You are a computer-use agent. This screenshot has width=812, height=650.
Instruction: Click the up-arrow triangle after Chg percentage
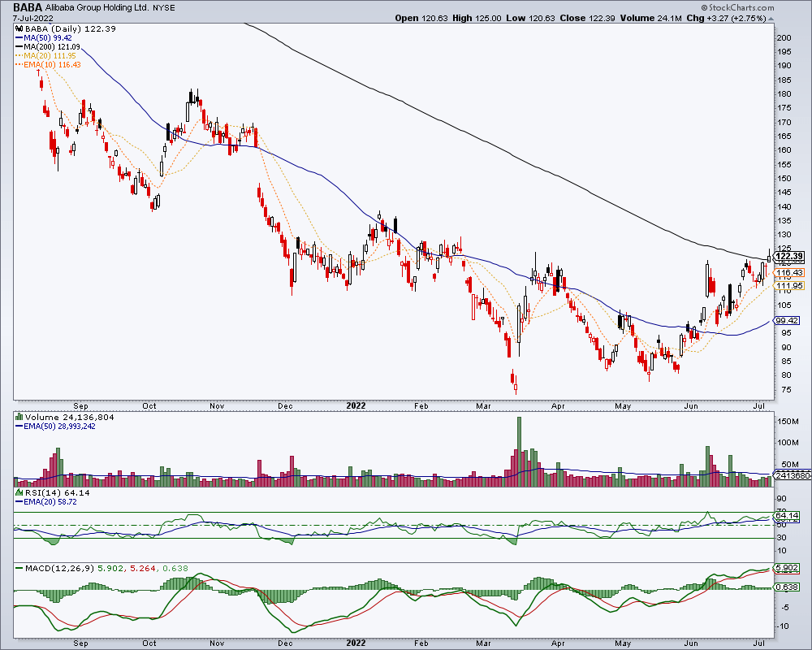[x=771, y=18]
